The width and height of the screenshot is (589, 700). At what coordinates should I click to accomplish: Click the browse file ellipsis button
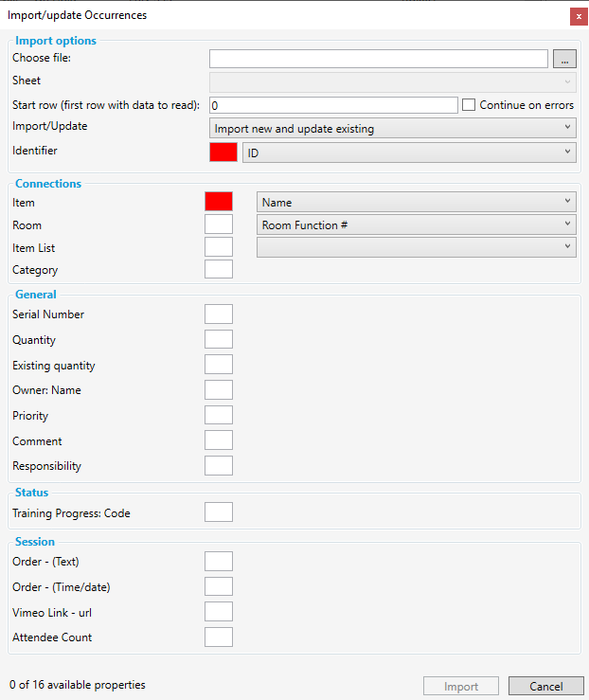pos(564,59)
